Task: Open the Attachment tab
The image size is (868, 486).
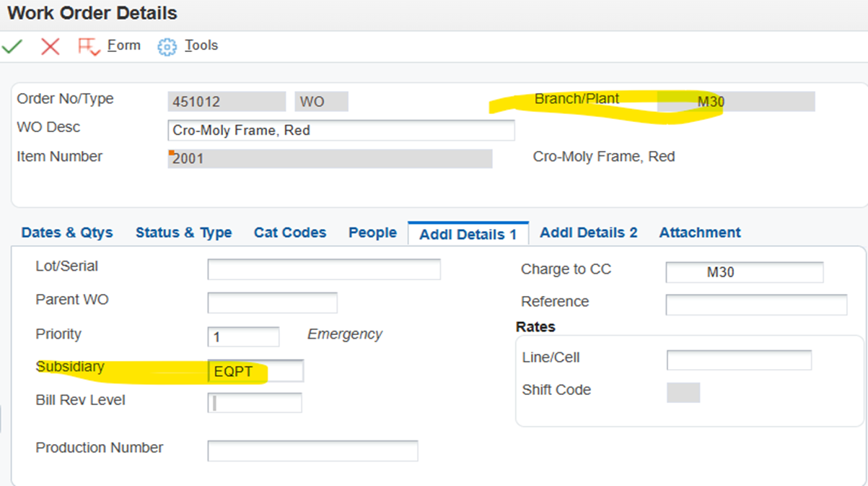Action: pyautogui.click(x=699, y=233)
